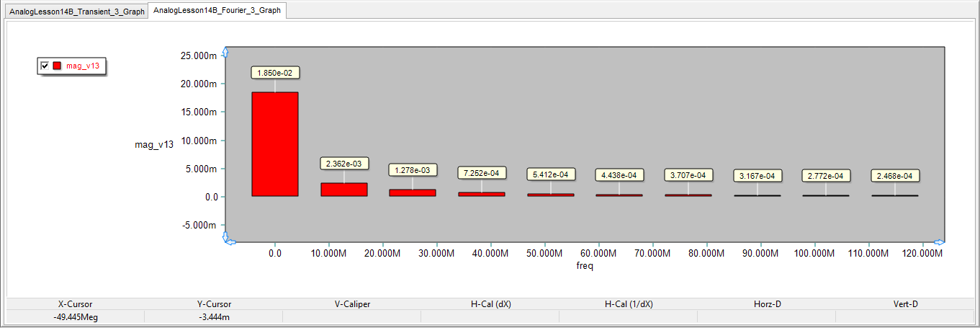Click the X-Cursor column header
This screenshot has height=328, width=980.
(x=75, y=304)
